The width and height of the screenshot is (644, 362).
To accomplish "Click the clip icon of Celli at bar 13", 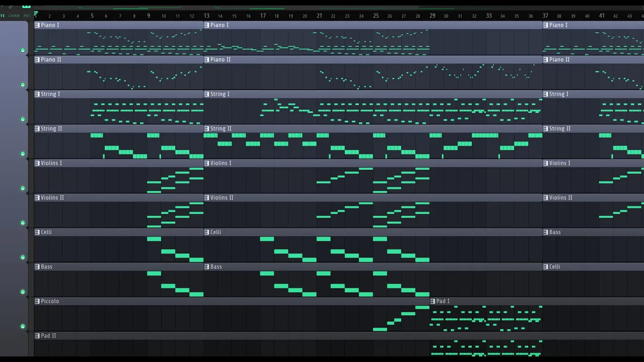I will tap(207, 232).
